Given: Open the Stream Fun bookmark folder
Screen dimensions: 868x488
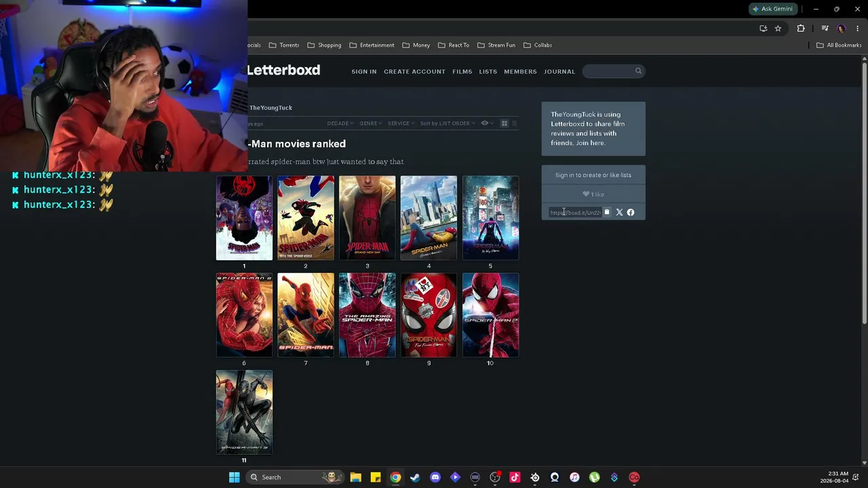Looking at the screenshot, I should (496, 45).
